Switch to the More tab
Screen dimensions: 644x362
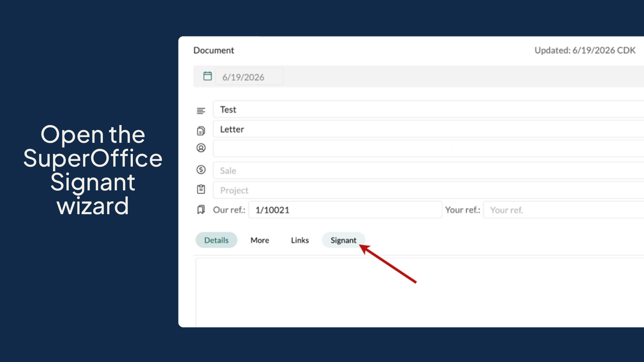[x=260, y=240]
